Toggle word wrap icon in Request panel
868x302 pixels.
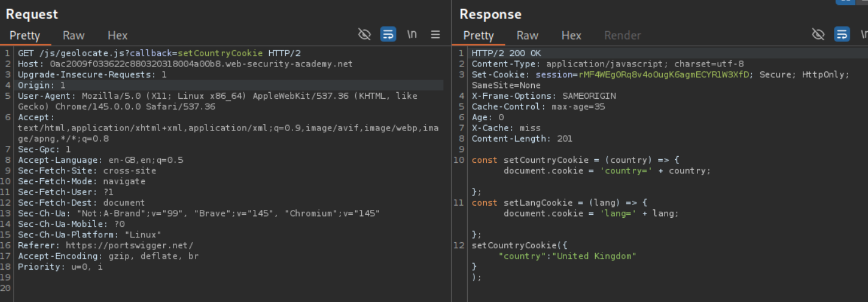388,35
